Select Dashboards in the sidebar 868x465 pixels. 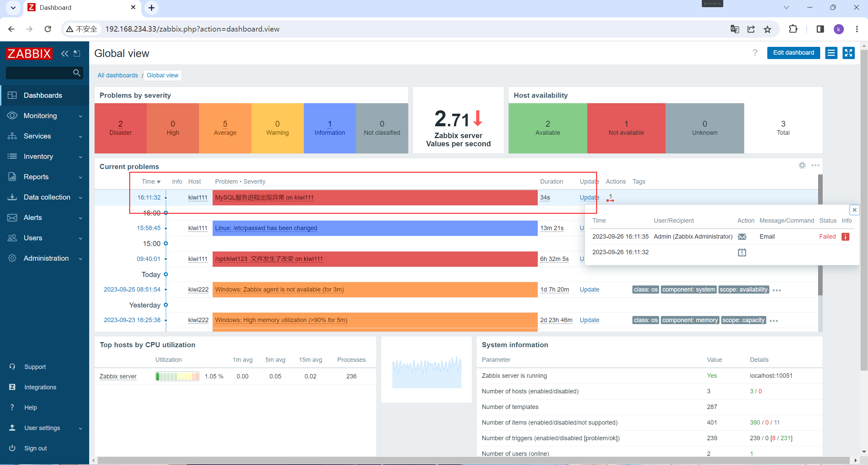pos(44,95)
